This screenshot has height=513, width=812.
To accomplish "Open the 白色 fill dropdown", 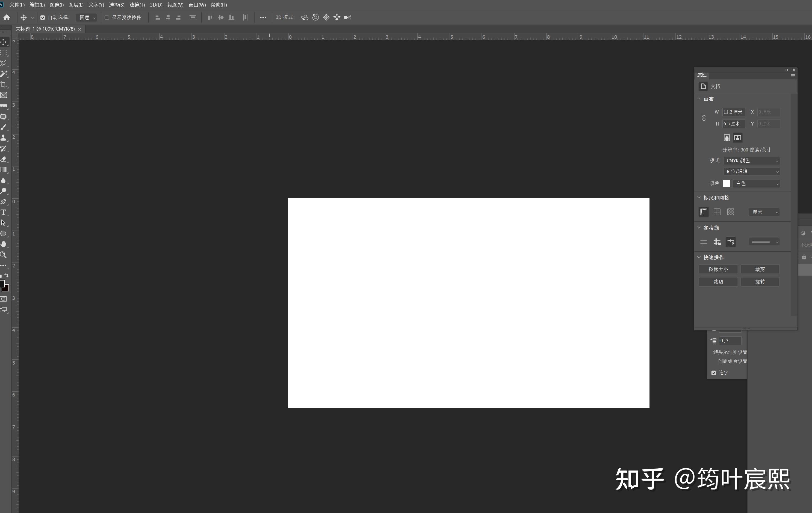I will pos(756,184).
